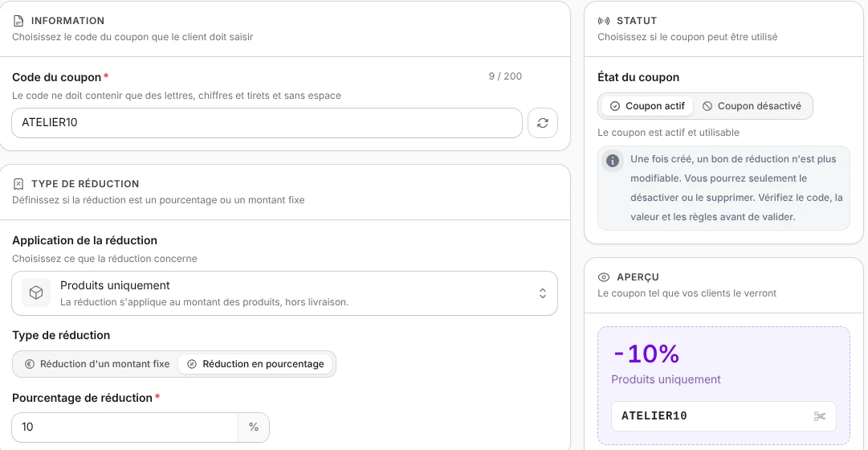Click the Code du coupon label

tap(56, 77)
